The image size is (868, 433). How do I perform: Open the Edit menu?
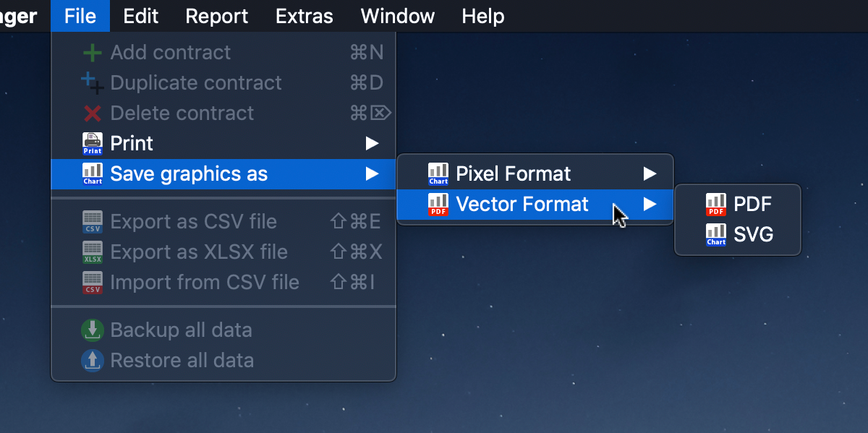141,16
